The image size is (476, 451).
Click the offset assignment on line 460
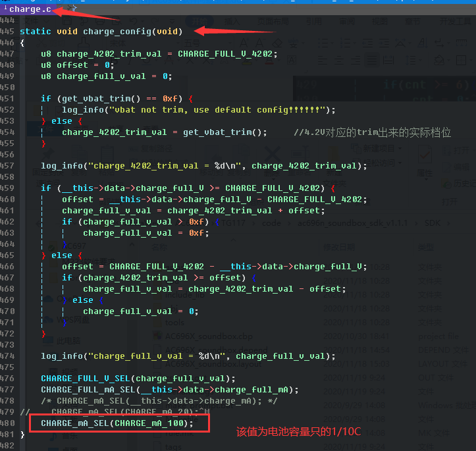215,199
